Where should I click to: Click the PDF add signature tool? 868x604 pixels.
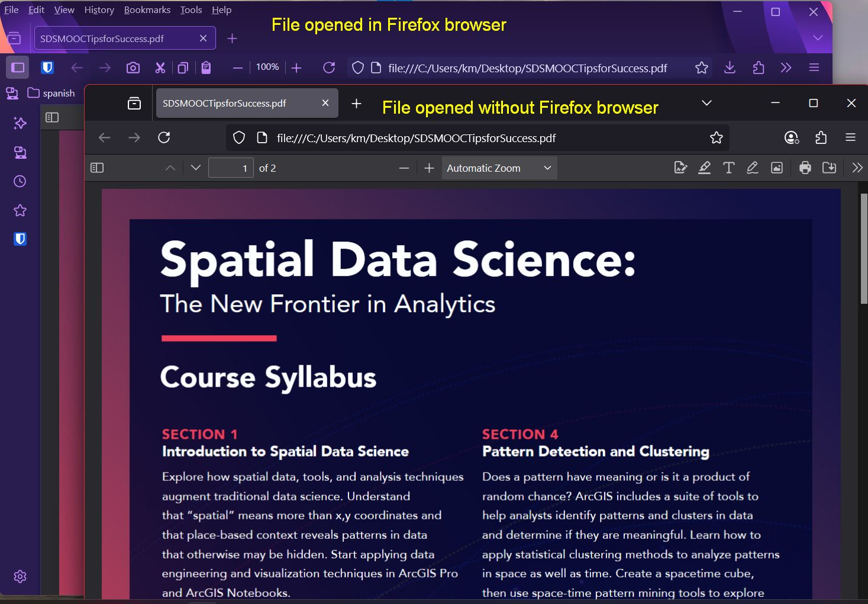(x=680, y=168)
